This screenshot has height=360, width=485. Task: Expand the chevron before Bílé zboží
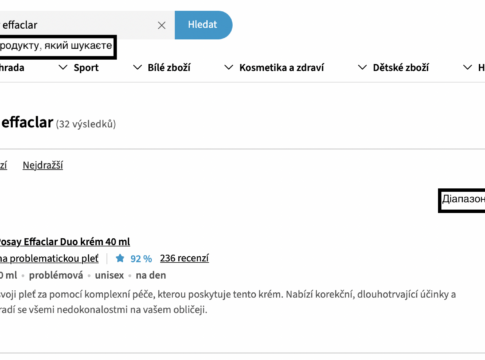coord(137,68)
